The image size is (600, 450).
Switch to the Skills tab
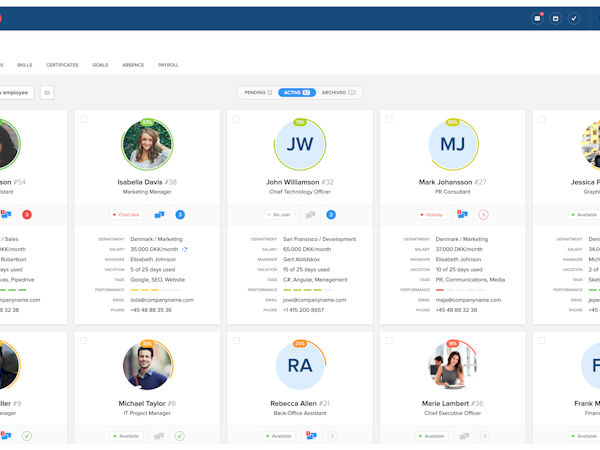[24, 65]
